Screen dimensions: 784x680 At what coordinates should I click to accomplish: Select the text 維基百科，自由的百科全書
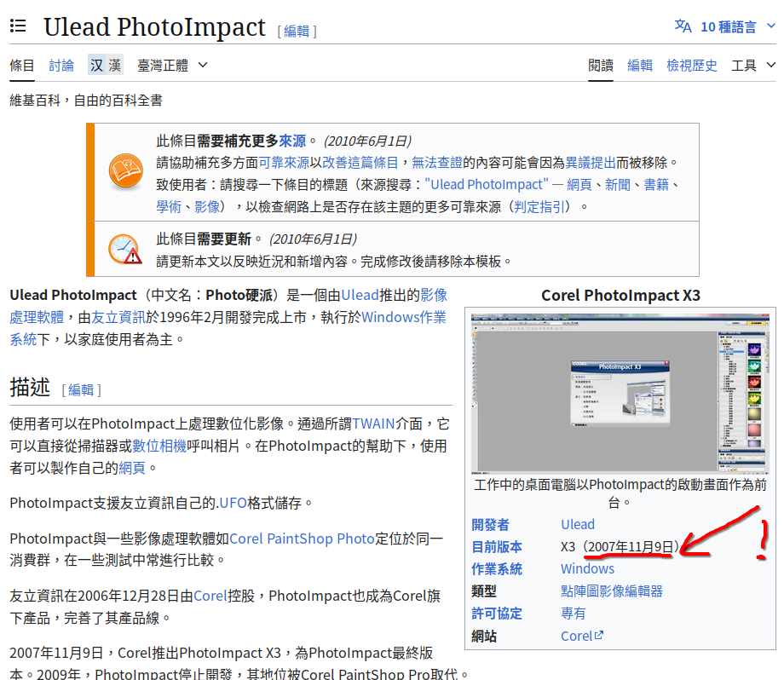86,101
